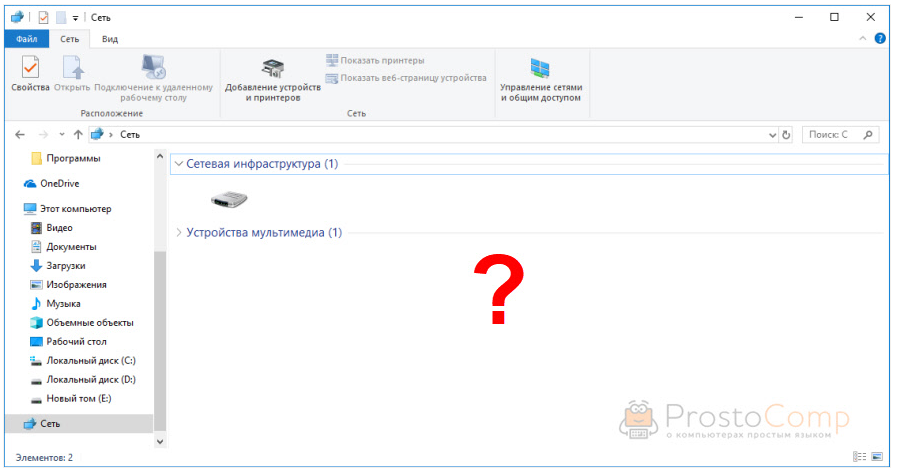
Task: Click the sidebar scroll up arrow
Action: coord(160,156)
